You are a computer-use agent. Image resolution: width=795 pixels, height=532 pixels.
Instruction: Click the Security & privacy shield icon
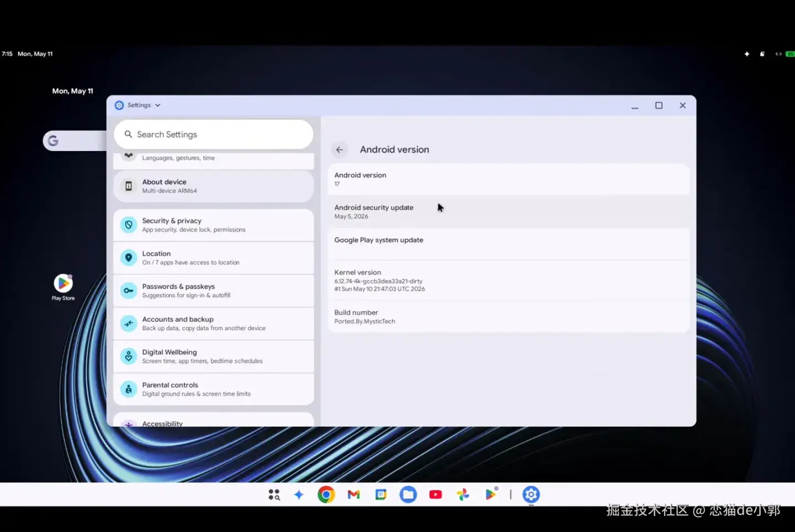(x=129, y=225)
